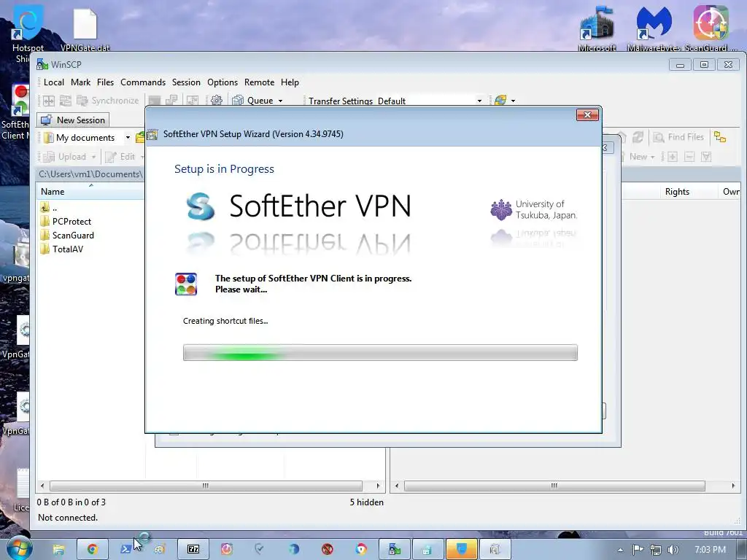The height and width of the screenshot is (560, 747).
Task: Click the remote panel horizontal scrollbar
Action: pyautogui.click(x=554, y=486)
